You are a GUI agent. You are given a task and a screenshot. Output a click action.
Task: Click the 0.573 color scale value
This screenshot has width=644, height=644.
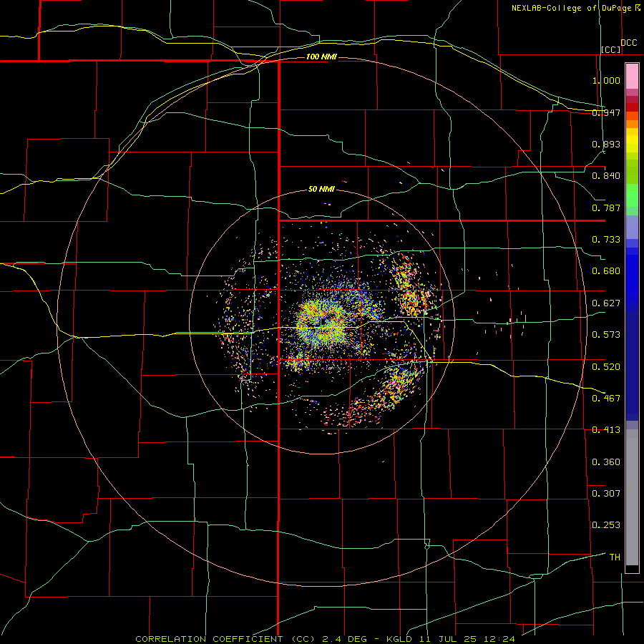pyautogui.click(x=606, y=335)
